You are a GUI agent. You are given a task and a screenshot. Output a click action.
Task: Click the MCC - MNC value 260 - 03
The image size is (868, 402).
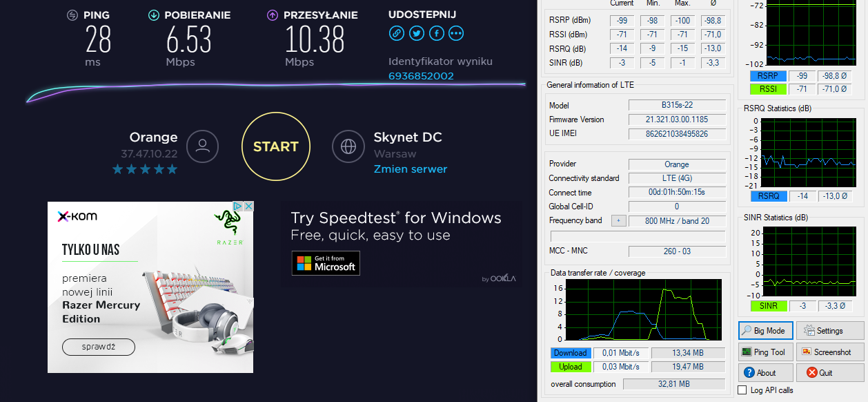point(677,251)
